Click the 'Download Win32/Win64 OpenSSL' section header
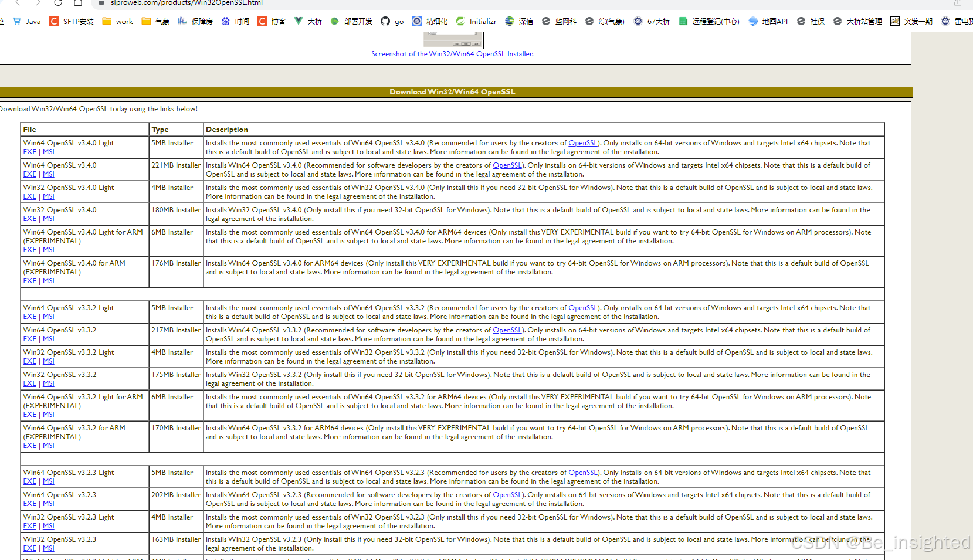 452,92
